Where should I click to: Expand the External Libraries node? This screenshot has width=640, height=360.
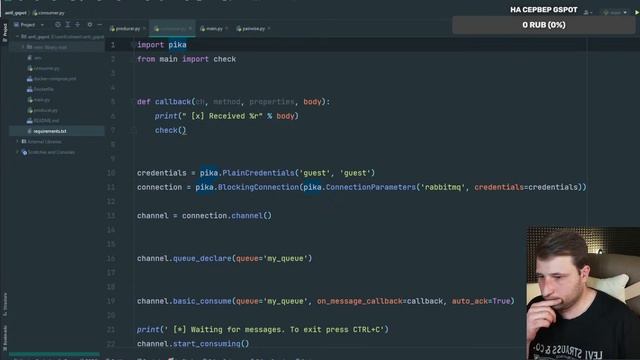[18, 142]
